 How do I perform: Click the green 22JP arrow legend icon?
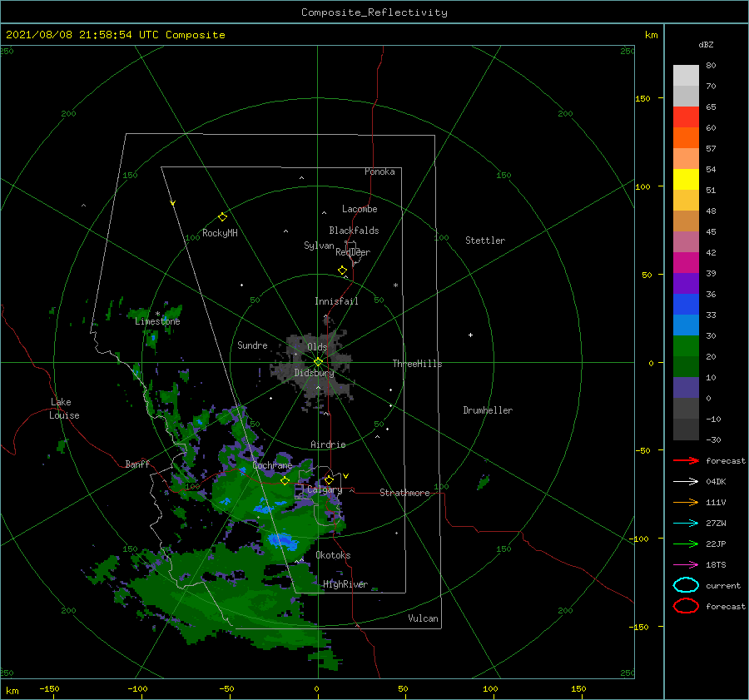pos(686,544)
